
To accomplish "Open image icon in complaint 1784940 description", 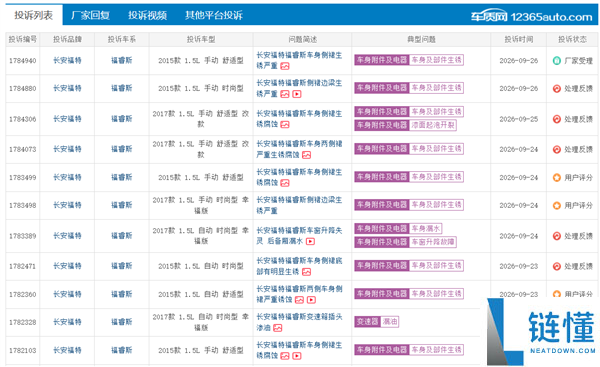I will (x=285, y=66).
